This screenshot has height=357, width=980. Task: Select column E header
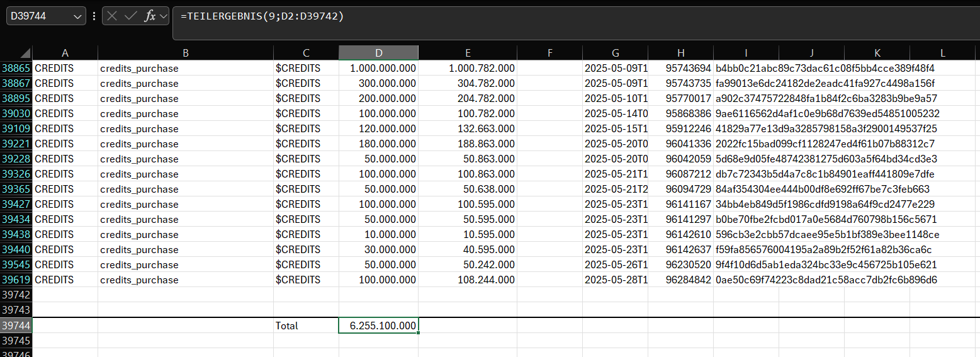tap(468, 53)
